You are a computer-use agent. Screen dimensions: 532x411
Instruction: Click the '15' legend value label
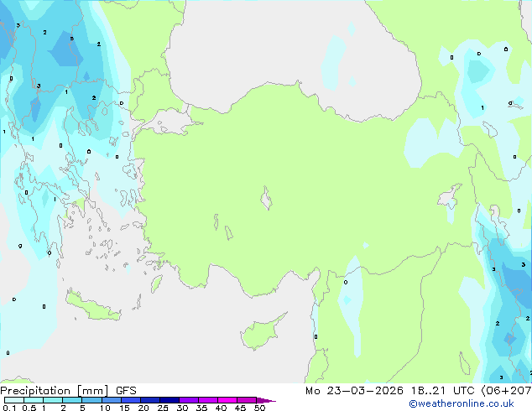(x=124, y=408)
